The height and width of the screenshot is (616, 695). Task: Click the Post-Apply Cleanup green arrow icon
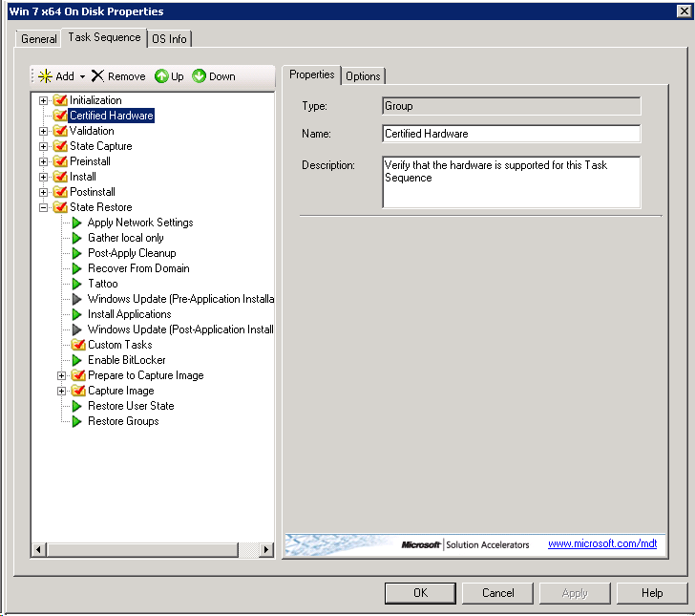(76, 253)
